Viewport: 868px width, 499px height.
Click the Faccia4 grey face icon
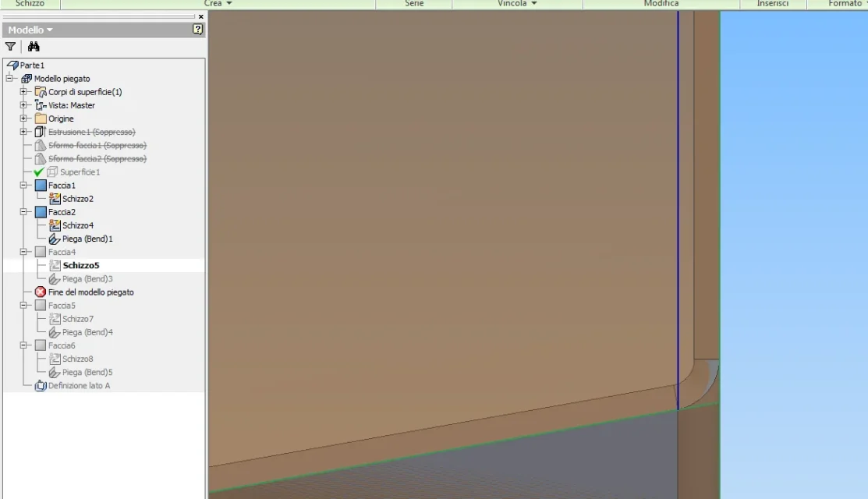(41, 253)
